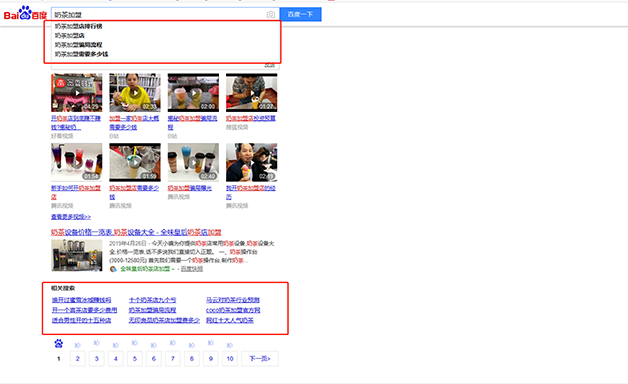The width and height of the screenshot is (628, 384).
Task: Play the 01:27 video thumbnail
Action: 252,92
